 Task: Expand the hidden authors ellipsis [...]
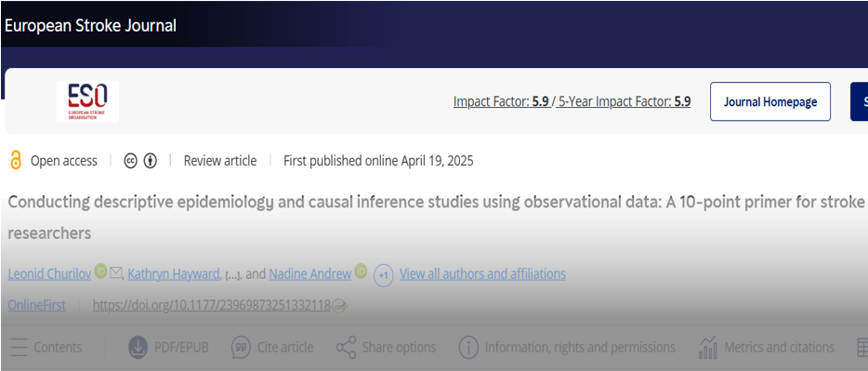tap(232, 274)
